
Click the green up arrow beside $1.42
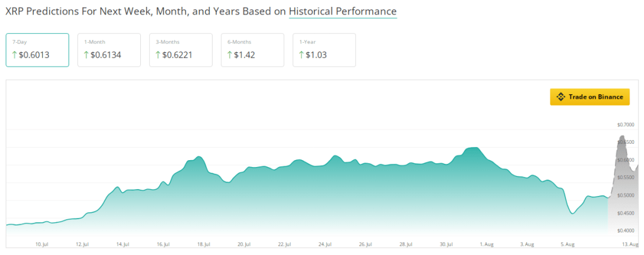[230, 55]
